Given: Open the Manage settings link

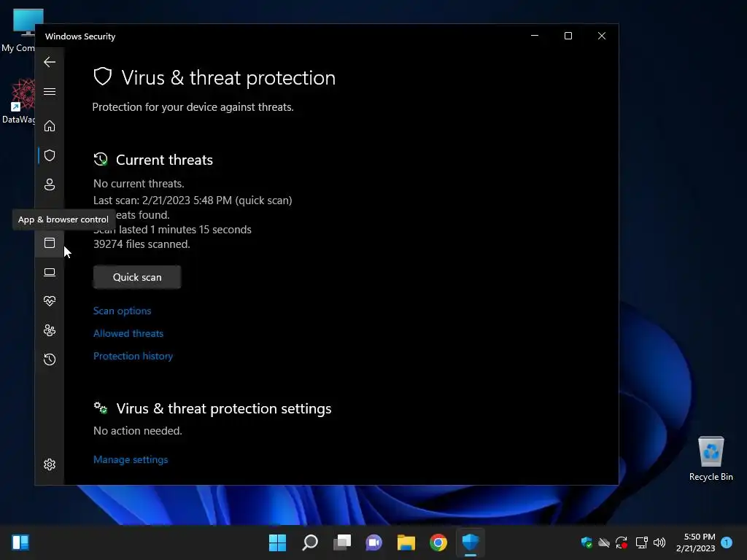Looking at the screenshot, I should pos(131,459).
